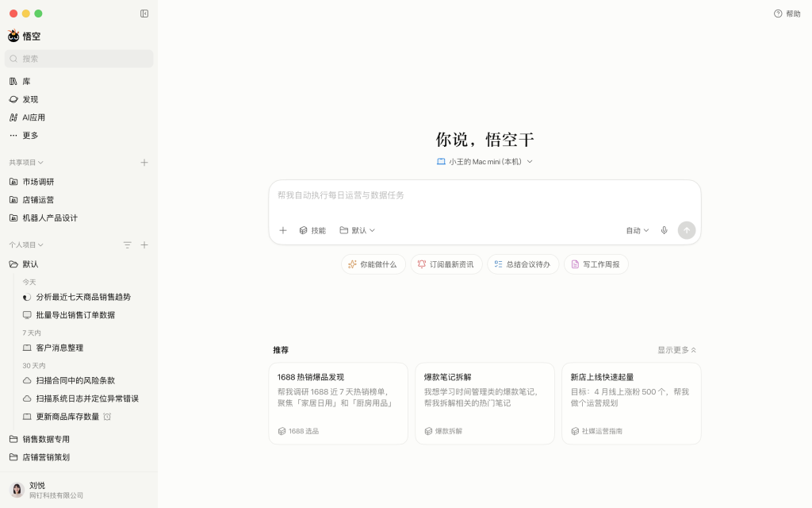Click the 写工作周报 suggestion chip
Viewport: 812px width, 508px height.
pyautogui.click(x=596, y=264)
